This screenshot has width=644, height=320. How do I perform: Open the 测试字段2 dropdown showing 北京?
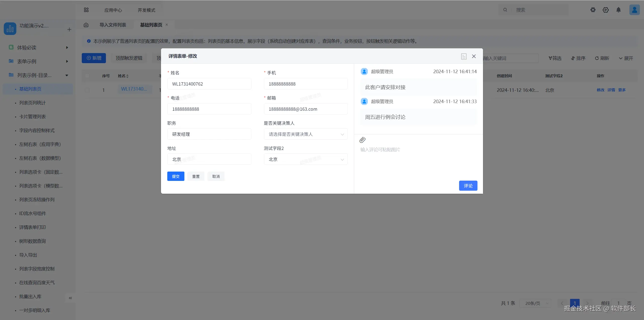pos(305,159)
